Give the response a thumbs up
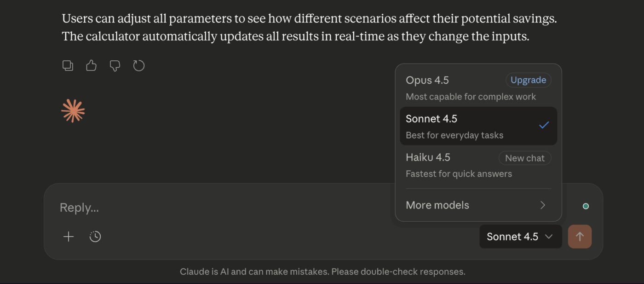Screen dimensions: 644x284 click(91, 66)
